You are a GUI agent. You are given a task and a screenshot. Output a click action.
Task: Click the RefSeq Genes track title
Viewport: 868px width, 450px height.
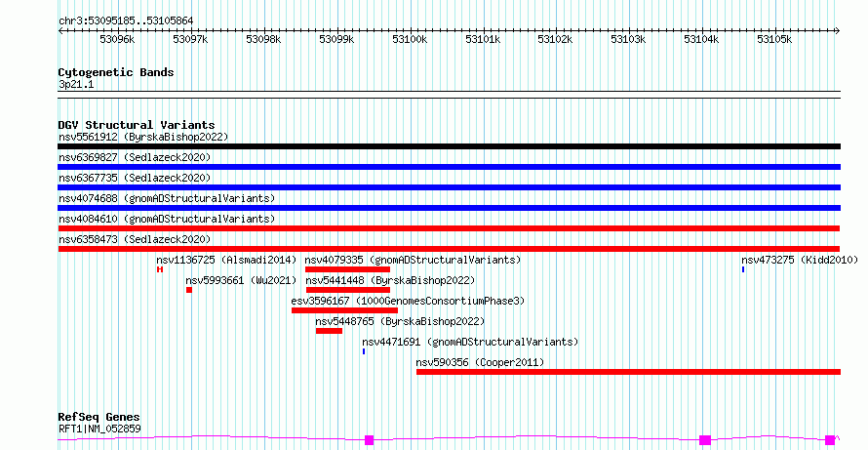point(99,418)
